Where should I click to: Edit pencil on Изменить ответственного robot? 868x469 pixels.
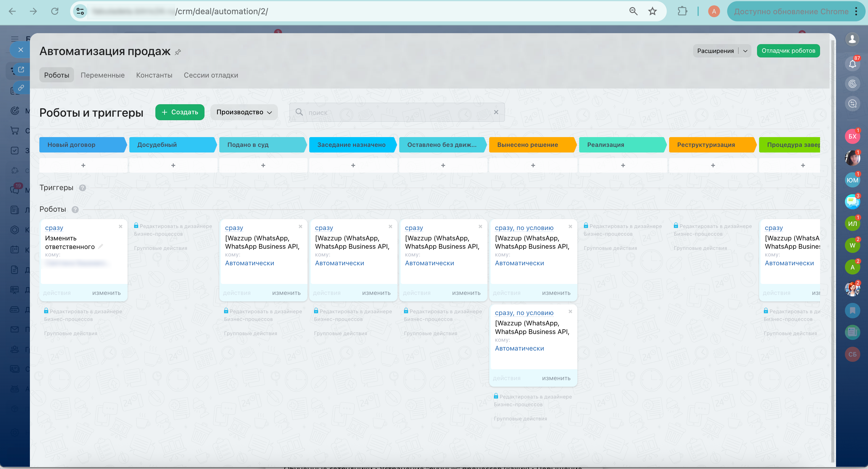coord(100,246)
